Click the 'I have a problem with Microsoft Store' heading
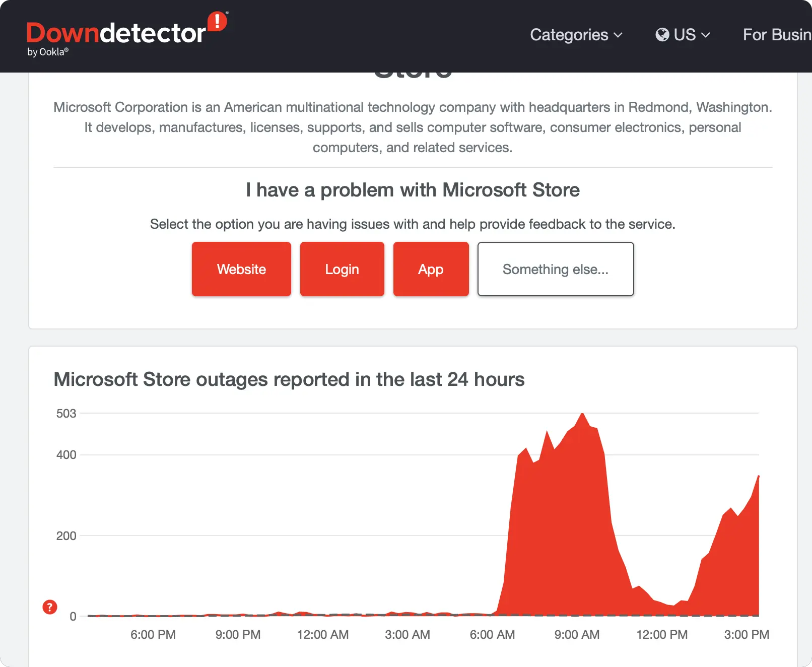 pyautogui.click(x=413, y=190)
